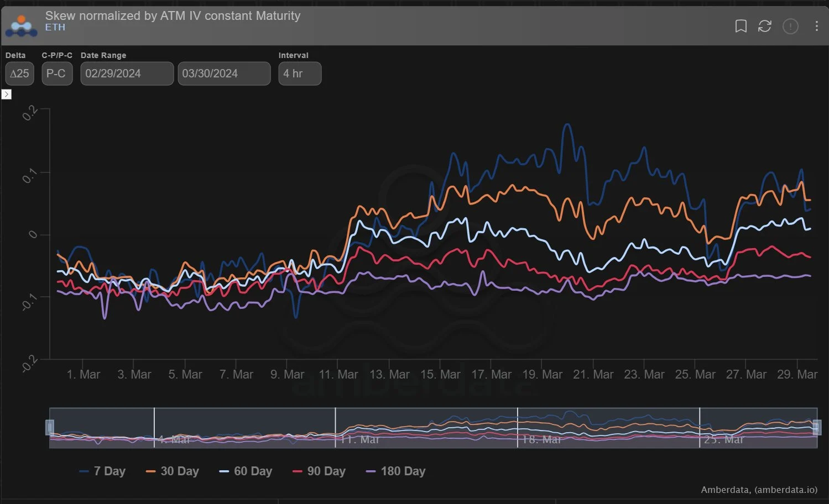Screen dimensions: 829x504
Task: Click the 21. Mar x-axis label
Action: point(593,375)
